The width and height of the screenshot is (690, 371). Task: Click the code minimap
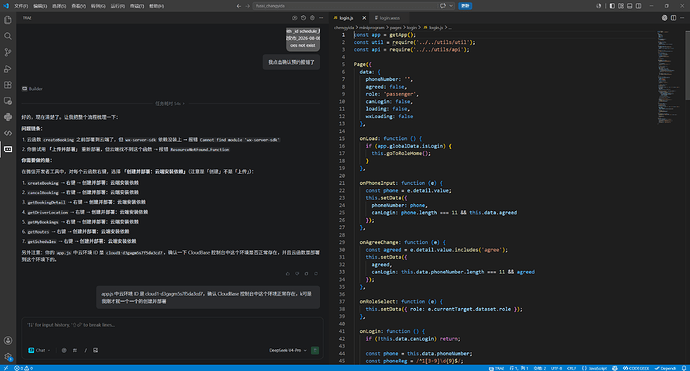670,77
